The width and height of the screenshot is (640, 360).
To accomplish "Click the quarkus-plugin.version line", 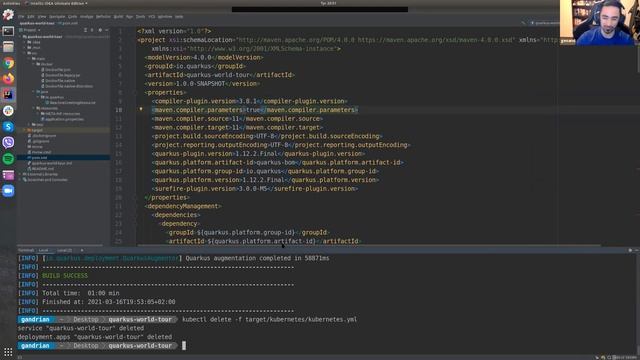I will pos(259,153).
